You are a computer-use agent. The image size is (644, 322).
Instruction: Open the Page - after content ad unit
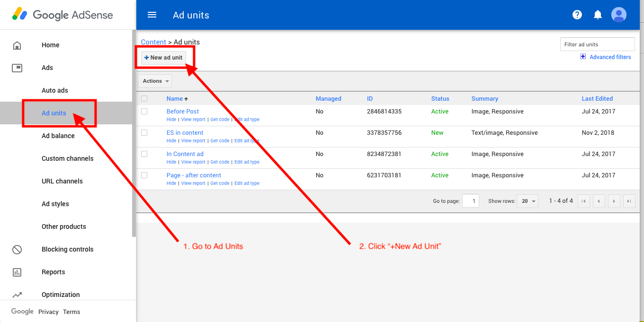click(x=194, y=175)
